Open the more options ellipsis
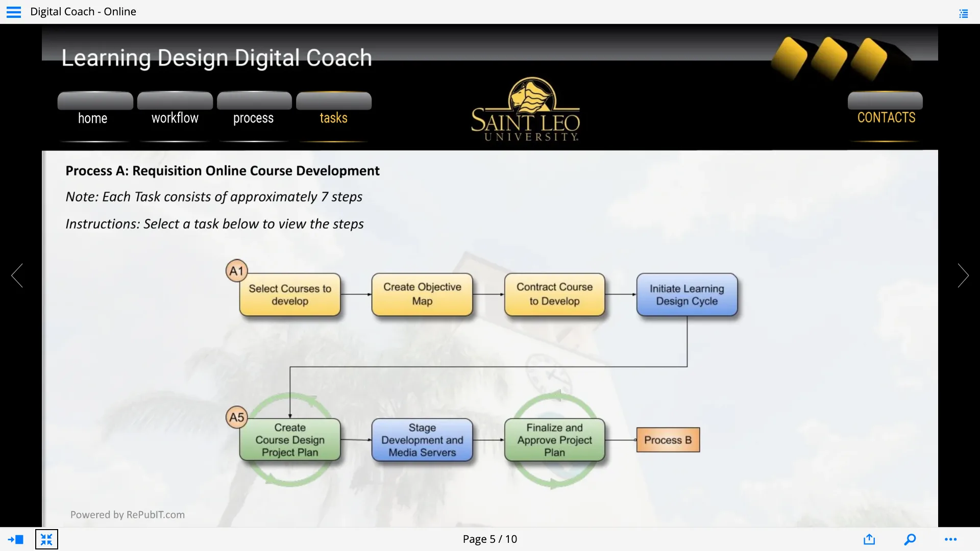 tap(950, 539)
